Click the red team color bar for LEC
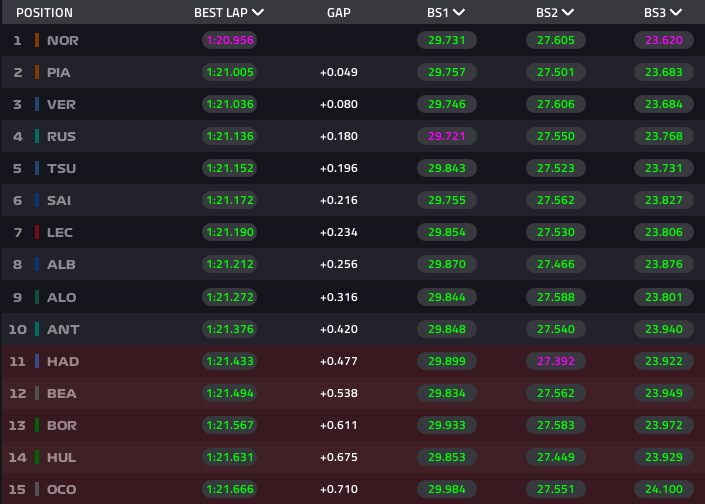This screenshot has height=504, width=705. (37, 233)
